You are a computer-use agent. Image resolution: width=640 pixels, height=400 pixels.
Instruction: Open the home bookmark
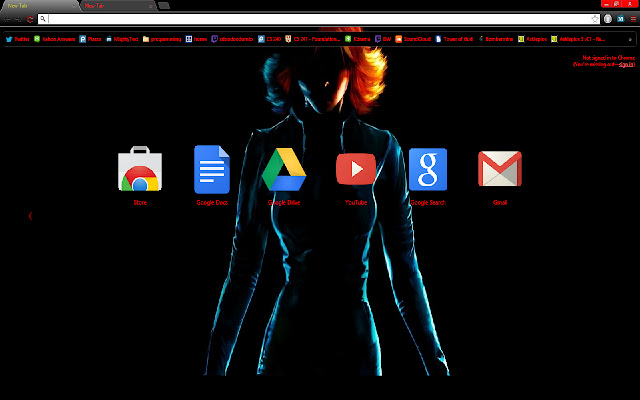[x=196, y=39]
